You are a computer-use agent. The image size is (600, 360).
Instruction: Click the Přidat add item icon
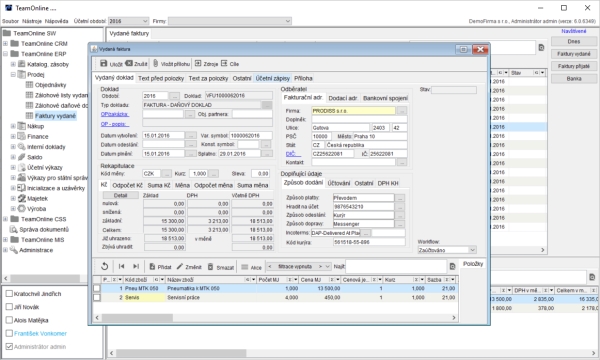pyautogui.click(x=152, y=266)
